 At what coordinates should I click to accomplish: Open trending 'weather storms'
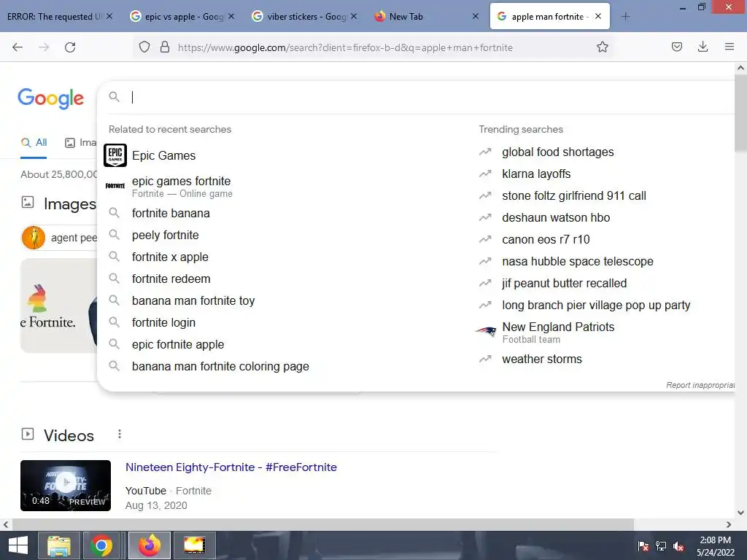click(542, 359)
